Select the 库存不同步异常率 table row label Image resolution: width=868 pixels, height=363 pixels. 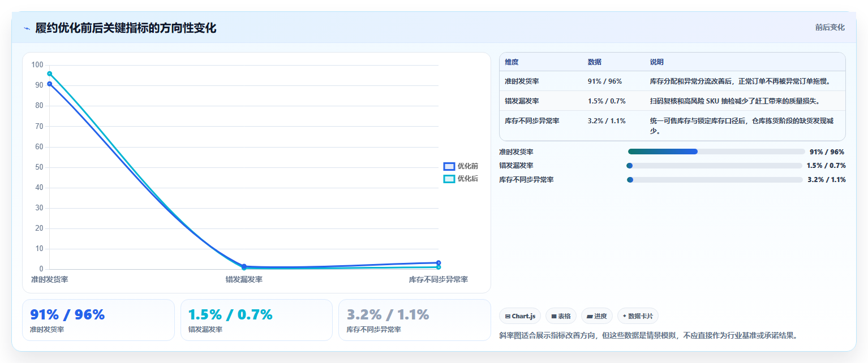click(x=532, y=120)
